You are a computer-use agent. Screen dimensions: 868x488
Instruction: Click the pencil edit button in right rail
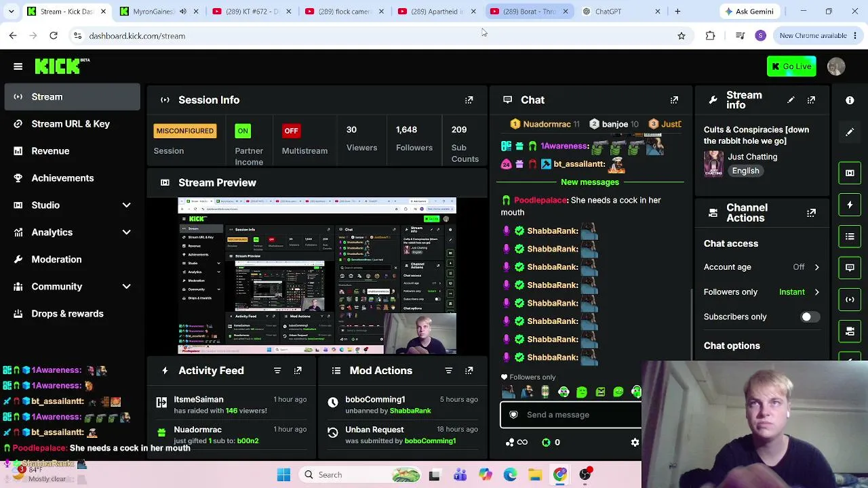850,132
